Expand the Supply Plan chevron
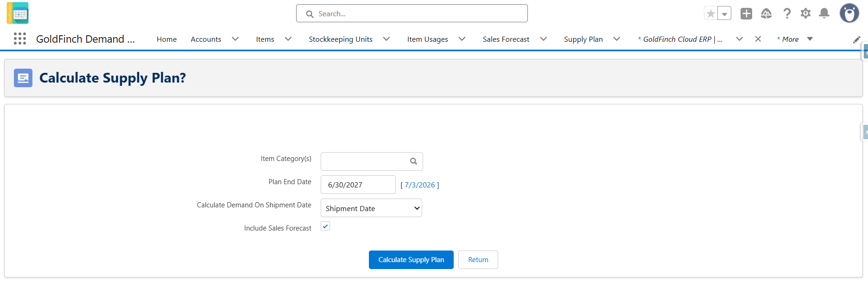Viewport: 868px width, 302px height. coord(617,39)
